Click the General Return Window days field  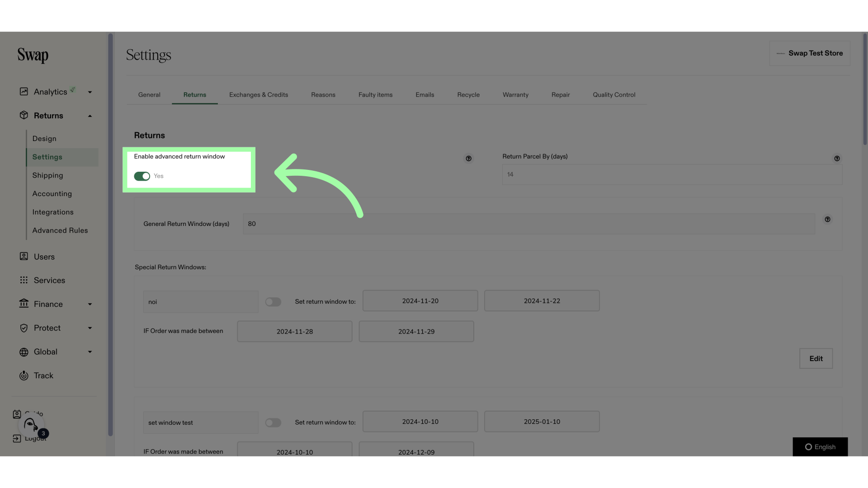coord(529,224)
